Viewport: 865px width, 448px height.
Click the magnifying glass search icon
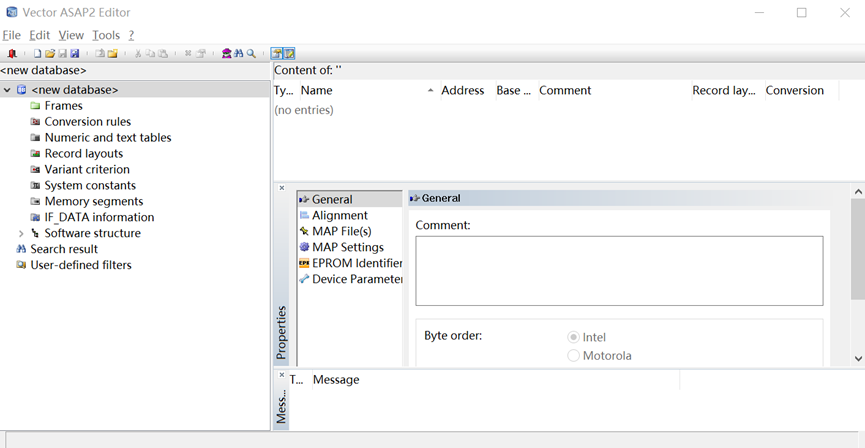(x=251, y=54)
